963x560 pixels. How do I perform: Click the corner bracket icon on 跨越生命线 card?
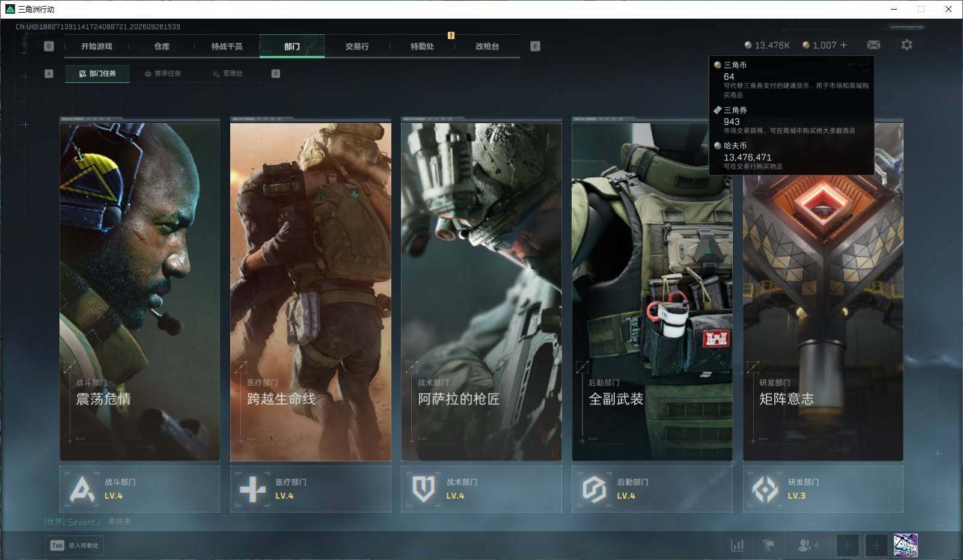click(x=241, y=367)
